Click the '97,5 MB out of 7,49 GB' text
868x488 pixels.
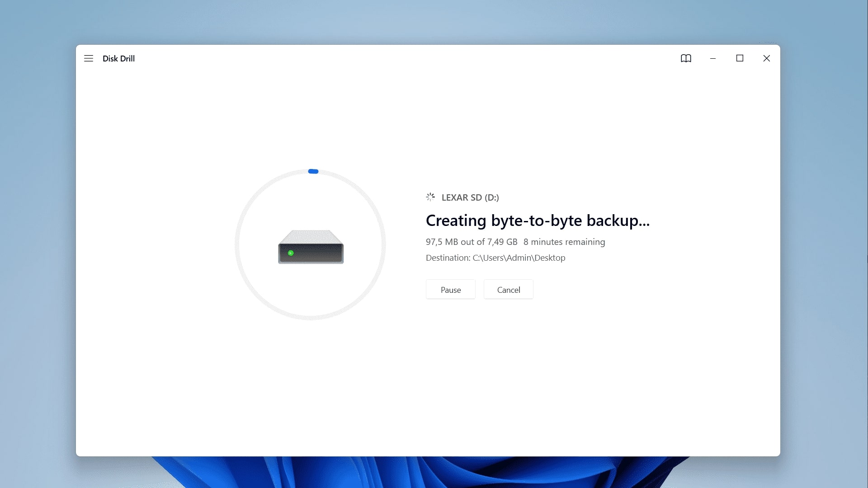coord(472,242)
